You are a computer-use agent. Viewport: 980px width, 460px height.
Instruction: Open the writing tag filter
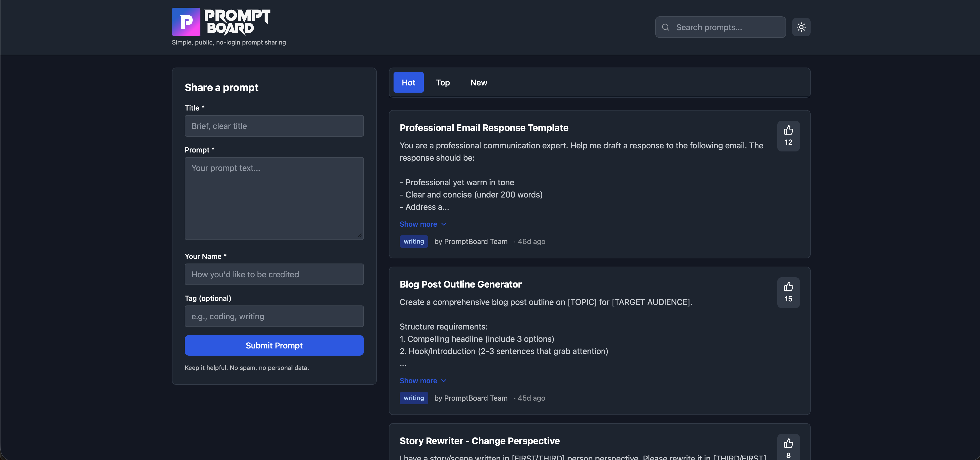click(x=414, y=241)
